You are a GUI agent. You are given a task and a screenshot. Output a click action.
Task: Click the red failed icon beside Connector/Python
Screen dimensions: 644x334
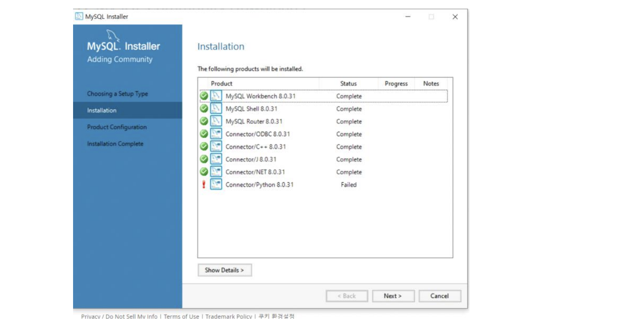[204, 184]
